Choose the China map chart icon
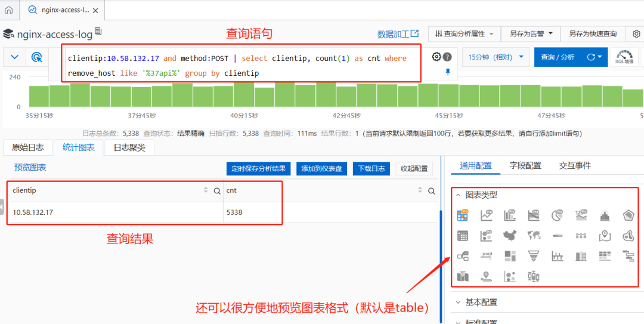644x324 pixels. pyautogui.click(x=510, y=235)
